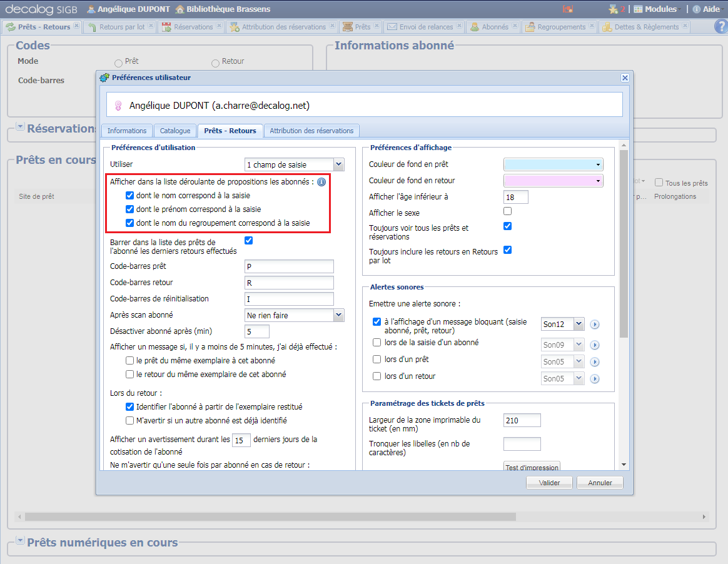Check 'lors d'un prêt' sound alert
This screenshot has width=728, height=564.
377,360
